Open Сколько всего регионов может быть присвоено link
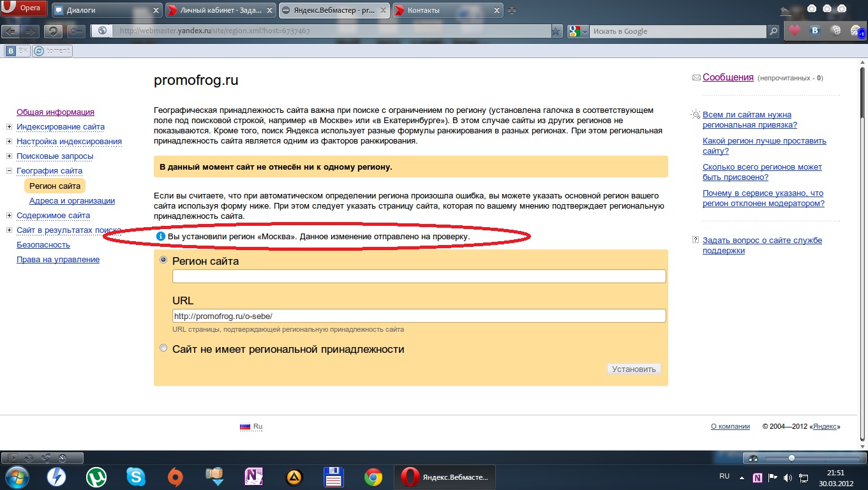Image resolution: width=868 pixels, height=490 pixels. (762, 172)
